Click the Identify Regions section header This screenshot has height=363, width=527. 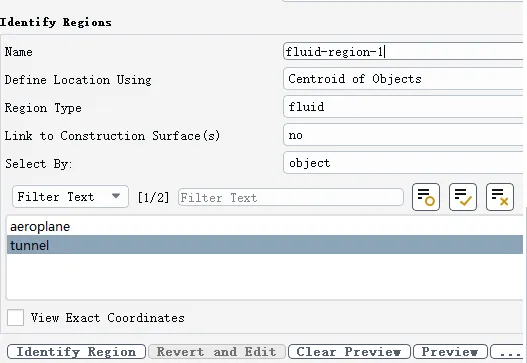[55, 22]
